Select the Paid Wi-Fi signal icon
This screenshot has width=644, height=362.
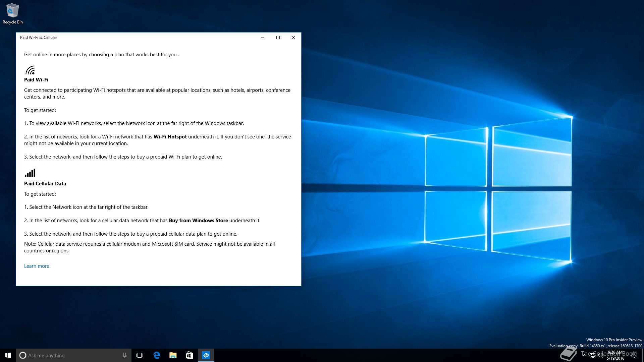(30, 70)
